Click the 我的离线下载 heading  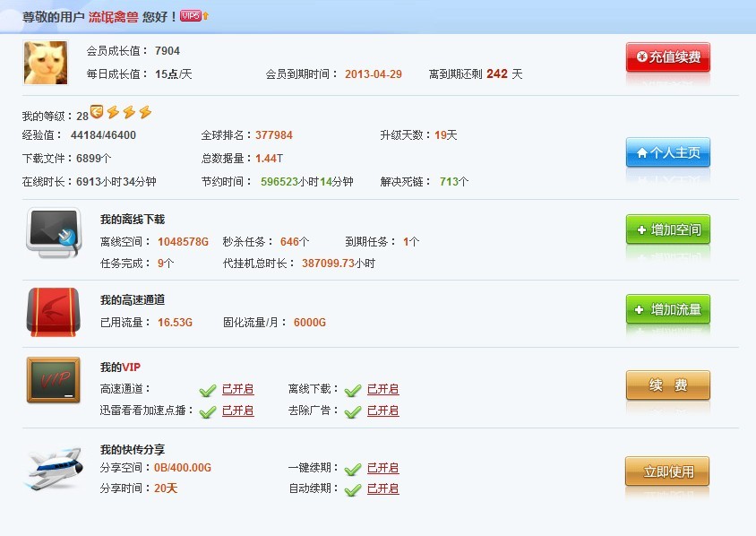[133, 220]
